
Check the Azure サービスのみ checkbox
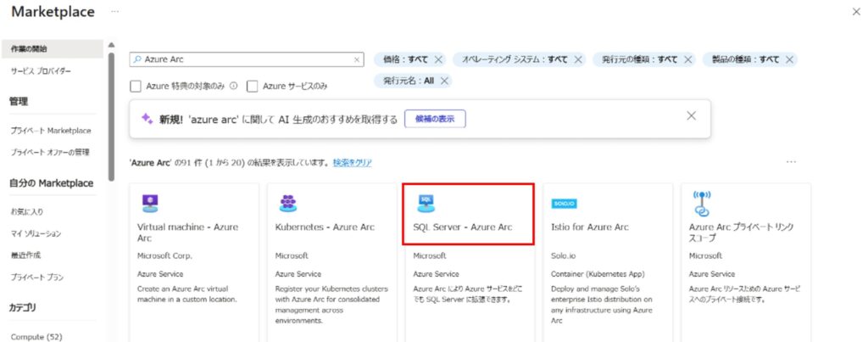252,86
